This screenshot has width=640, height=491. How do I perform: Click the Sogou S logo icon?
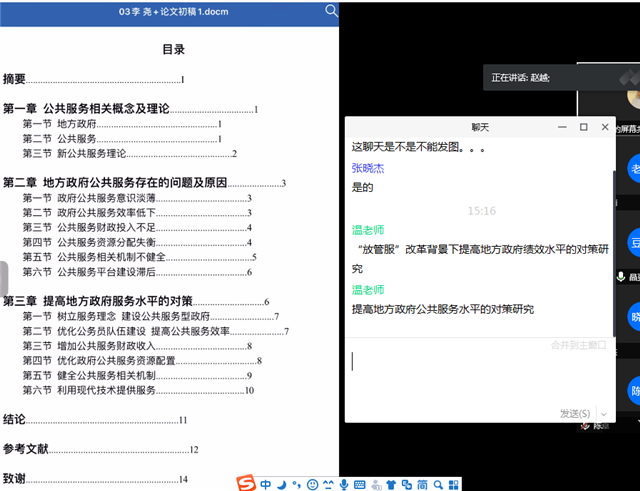[246, 483]
